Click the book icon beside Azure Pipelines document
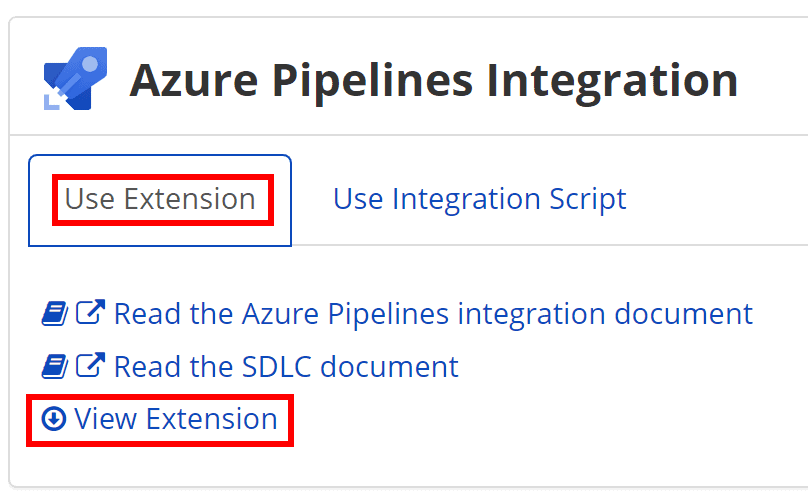 53,314
